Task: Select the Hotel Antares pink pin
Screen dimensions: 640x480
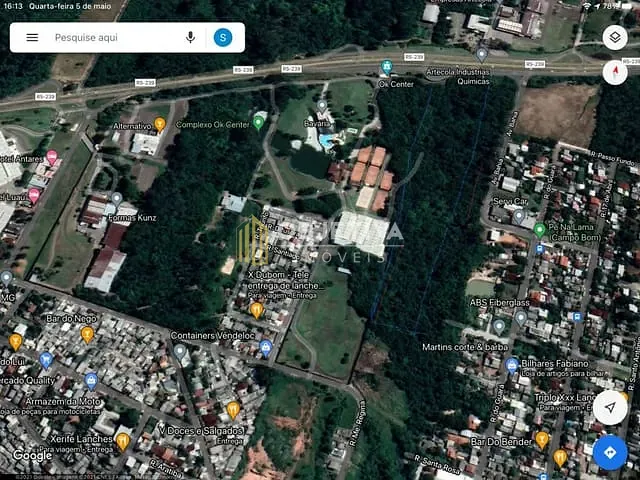Action: [51, 157]
